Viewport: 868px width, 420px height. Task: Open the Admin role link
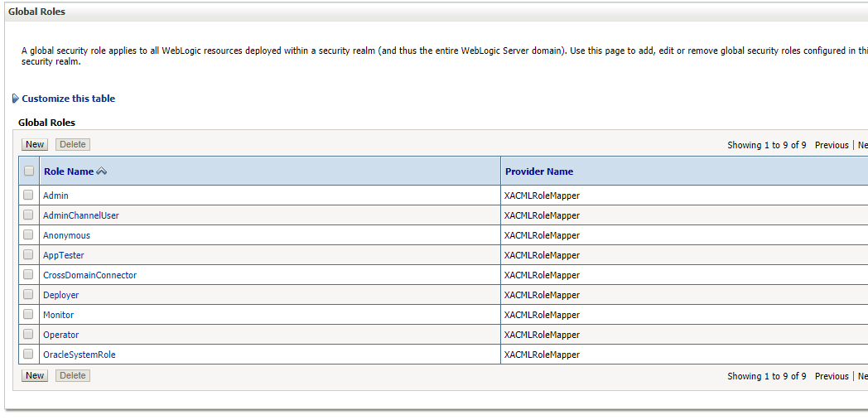pos(56,196)
